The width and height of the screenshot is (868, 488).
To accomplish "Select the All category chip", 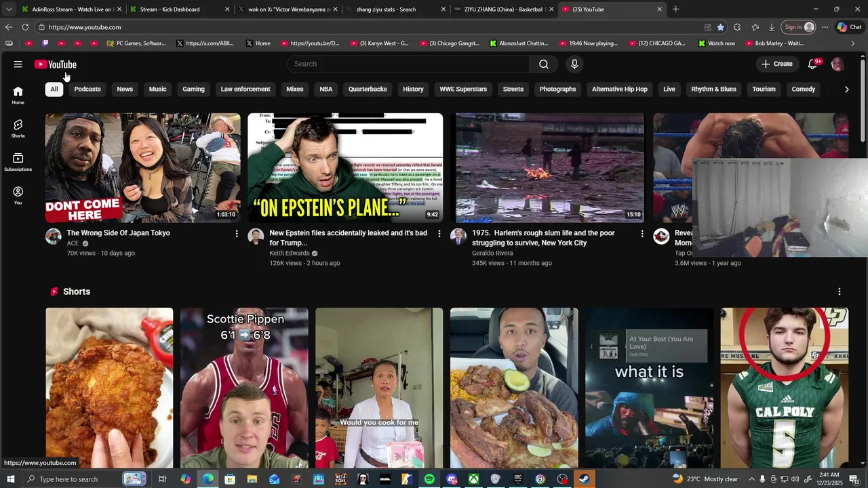I will point(54,89).
